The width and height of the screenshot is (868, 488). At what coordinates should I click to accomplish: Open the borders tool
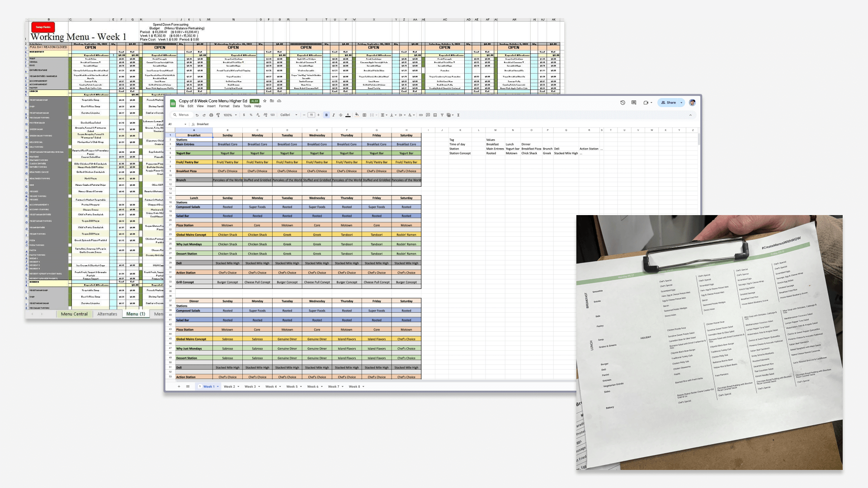click(x=364, y=115)
